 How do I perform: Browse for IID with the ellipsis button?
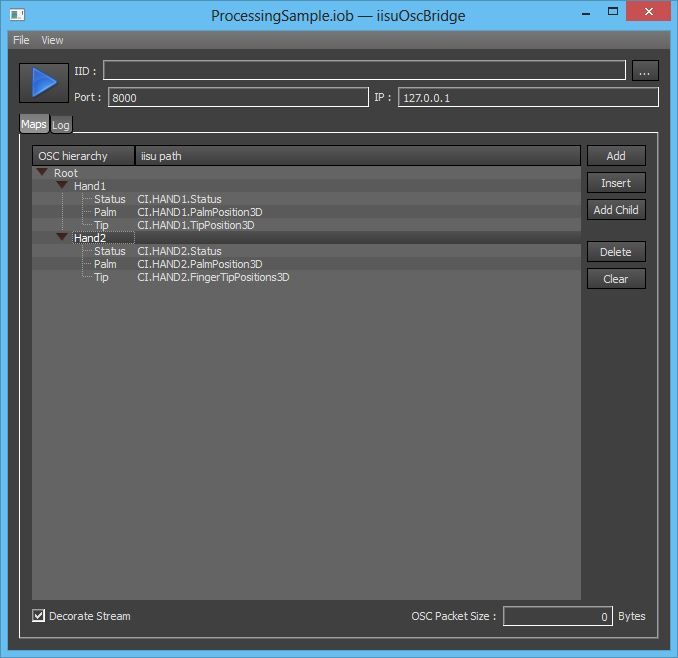pos(645,70)
